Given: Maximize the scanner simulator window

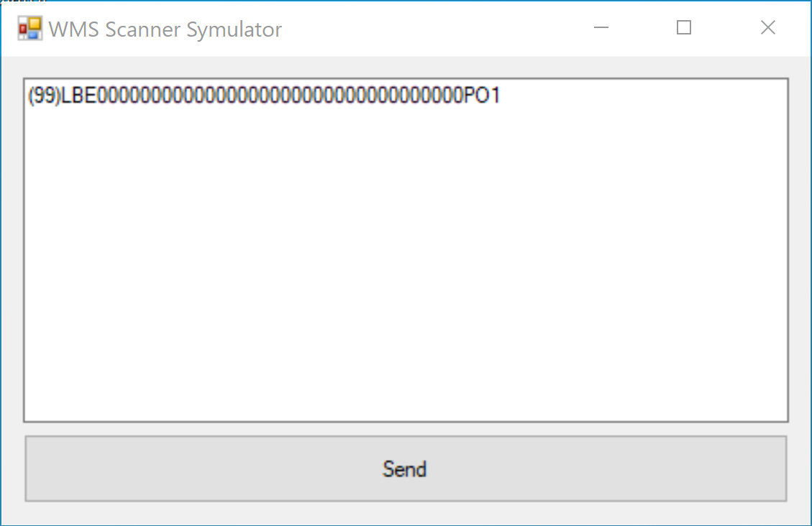Looking at the screenshot, I should pyautogui.click(x=684, y=28).
